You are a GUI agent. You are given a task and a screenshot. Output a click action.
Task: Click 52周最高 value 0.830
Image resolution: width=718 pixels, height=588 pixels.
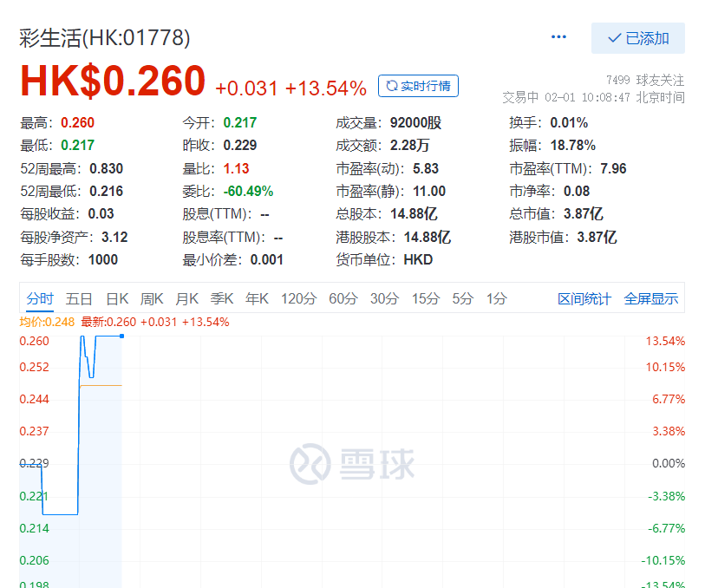click(107, 168)
